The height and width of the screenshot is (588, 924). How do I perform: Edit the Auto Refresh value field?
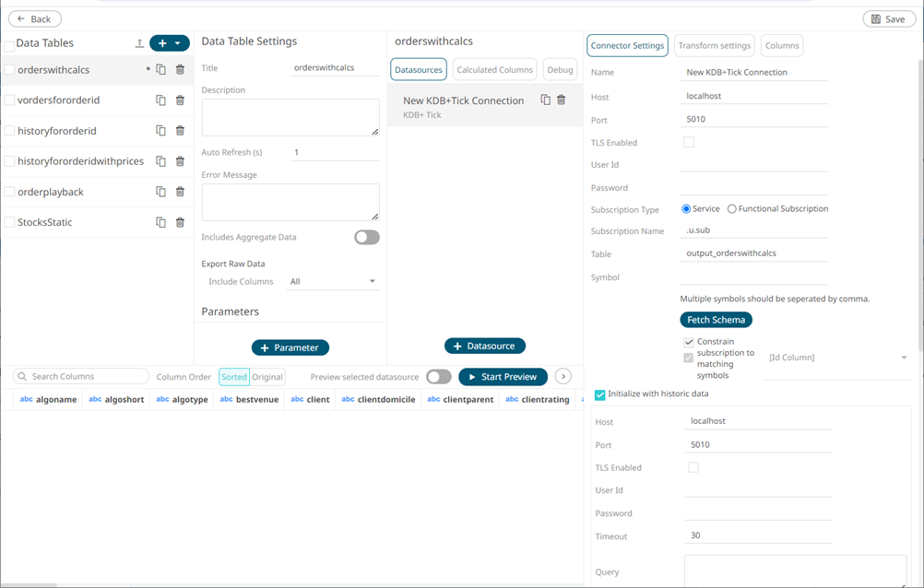click(x=335, y=153)
